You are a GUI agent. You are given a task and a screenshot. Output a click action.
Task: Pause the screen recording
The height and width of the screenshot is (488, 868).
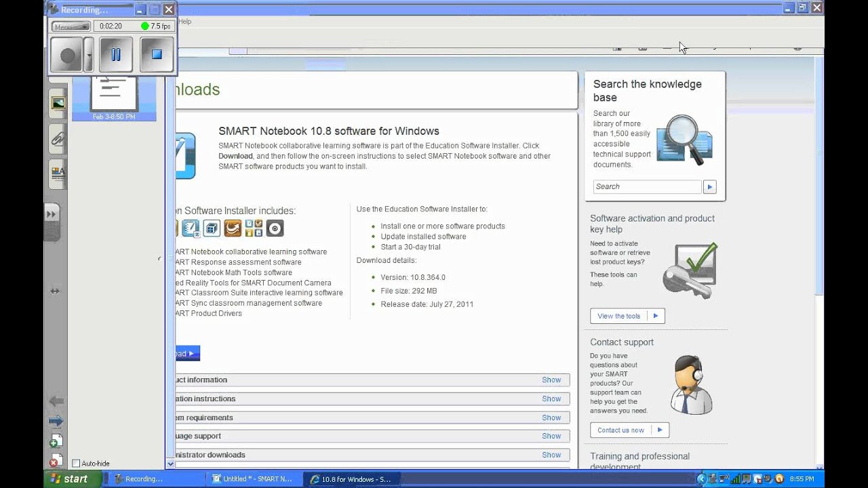[116, 55]
